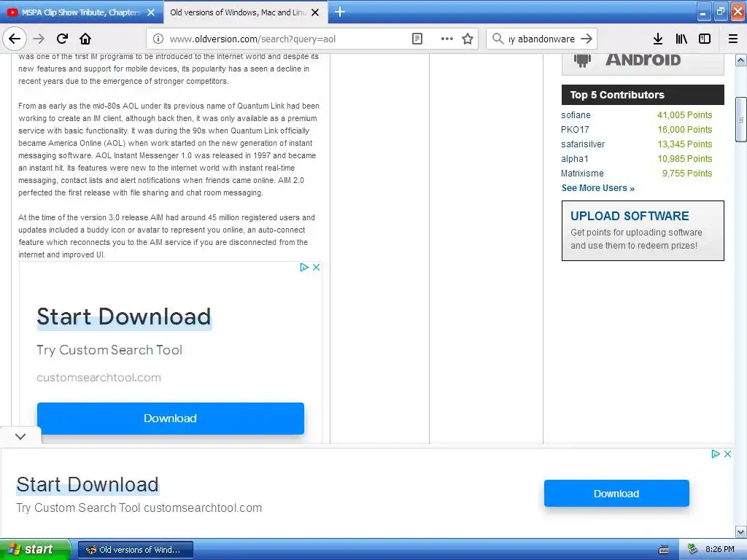Open contributor Matrixisme's profile
The width and height of the screenshot is (747, 560).
(582, 174)
